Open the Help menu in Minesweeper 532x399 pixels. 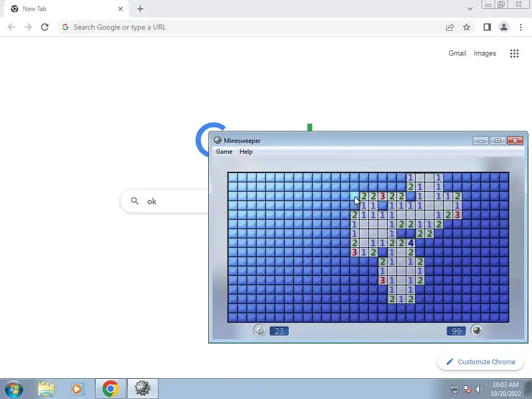[x=246, y=152]
